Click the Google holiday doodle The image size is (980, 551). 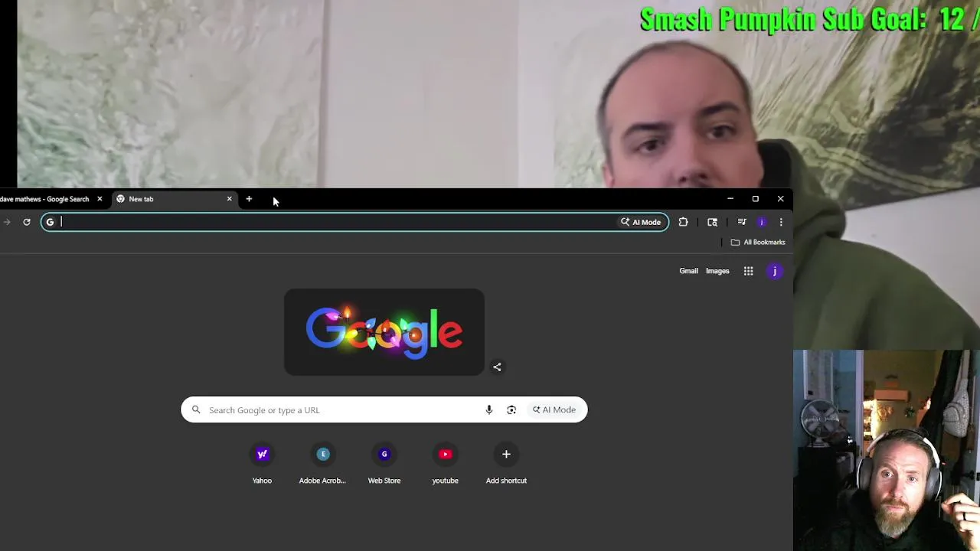coord(384,332)
